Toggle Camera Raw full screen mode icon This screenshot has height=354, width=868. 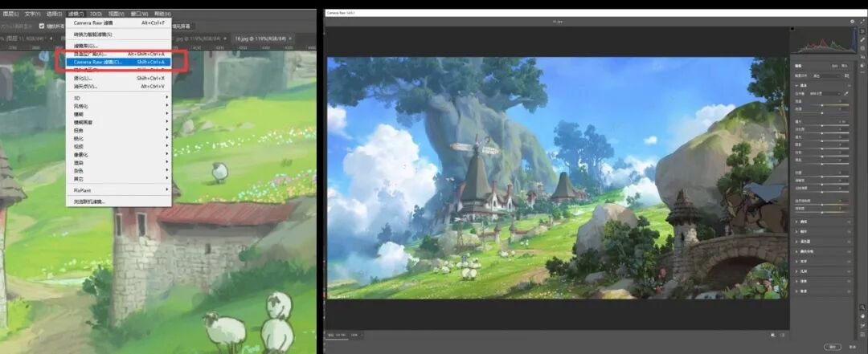(x=862, y=21)
